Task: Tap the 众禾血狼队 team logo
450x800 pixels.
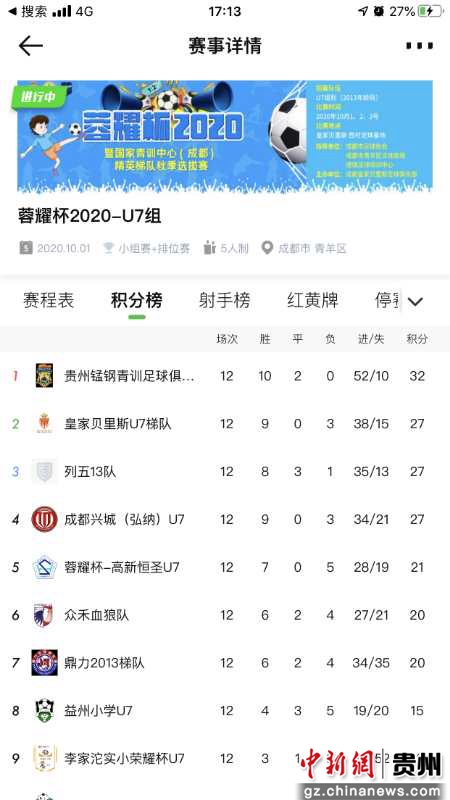Action: [x=44, y=615]
